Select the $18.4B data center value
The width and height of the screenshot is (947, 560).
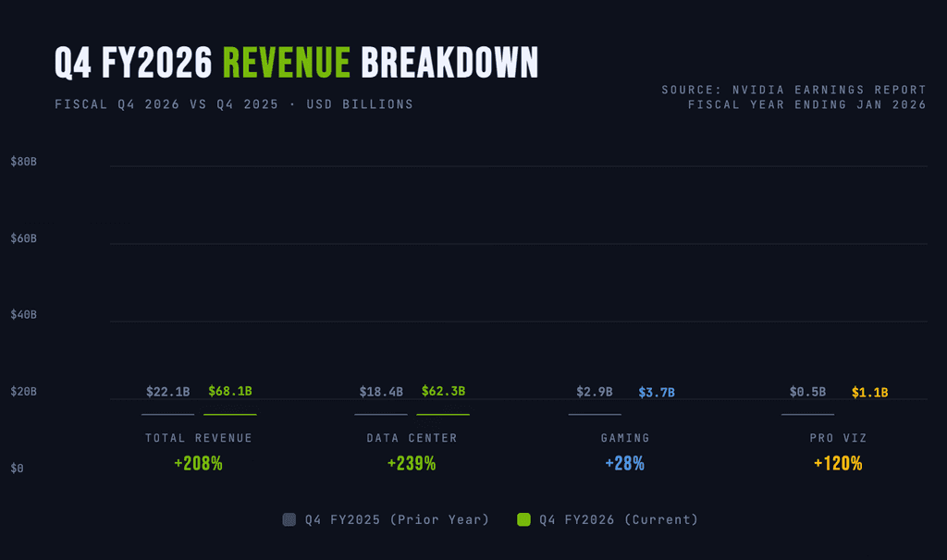click(381, 392)
